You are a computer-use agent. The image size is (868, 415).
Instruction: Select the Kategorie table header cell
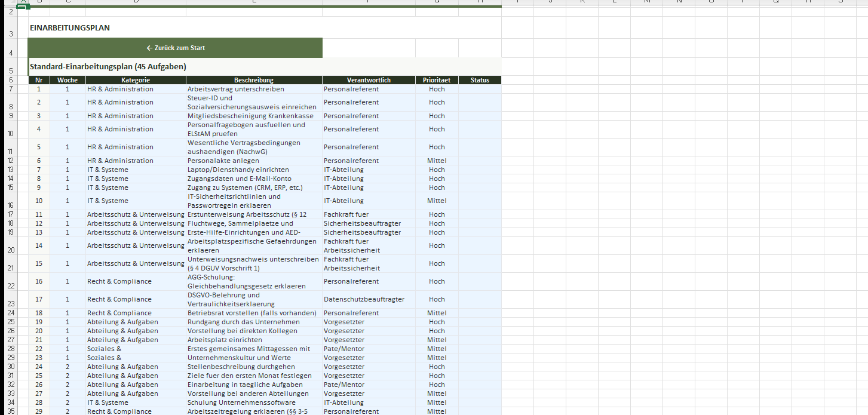(x=136, y=80)
